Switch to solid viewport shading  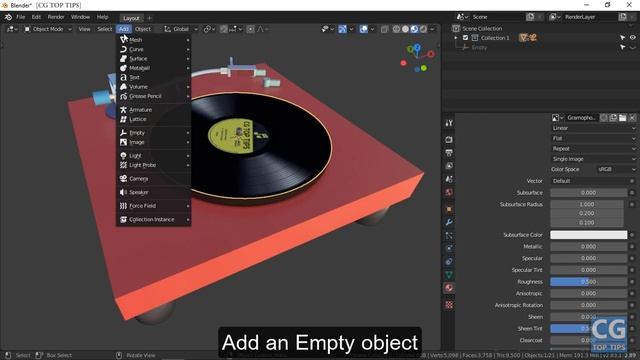tap(405, 29)
